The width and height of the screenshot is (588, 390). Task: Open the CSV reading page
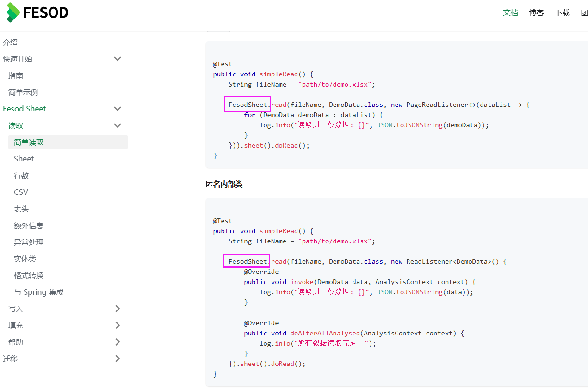coord(21,192)
